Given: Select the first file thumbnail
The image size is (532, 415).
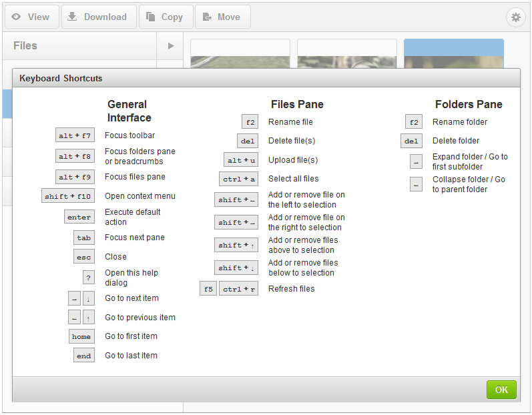Looking at the screenshot, I should coord(240,53).
